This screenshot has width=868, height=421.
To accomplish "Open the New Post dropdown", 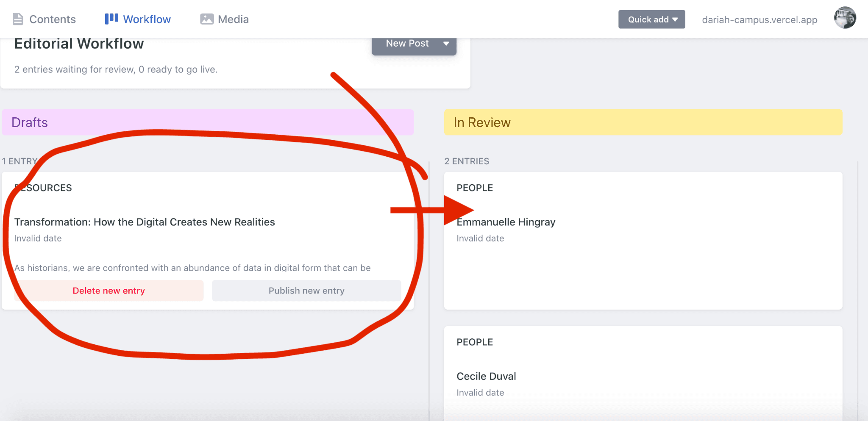I will [407, 44].
